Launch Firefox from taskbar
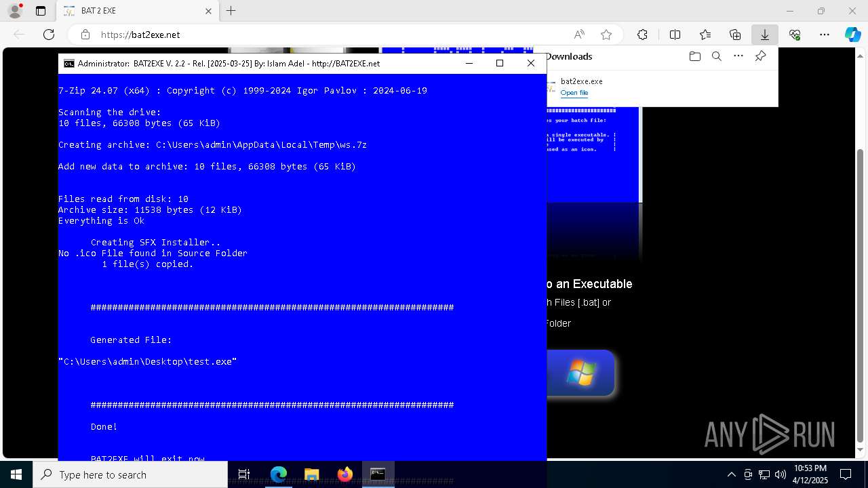 point(345,474)
